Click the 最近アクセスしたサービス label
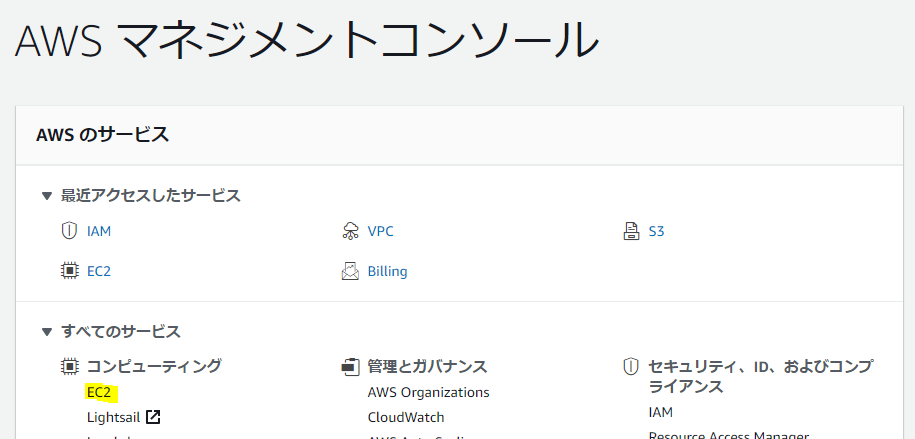This screenshot has height=439, width=915. [151, 196]
